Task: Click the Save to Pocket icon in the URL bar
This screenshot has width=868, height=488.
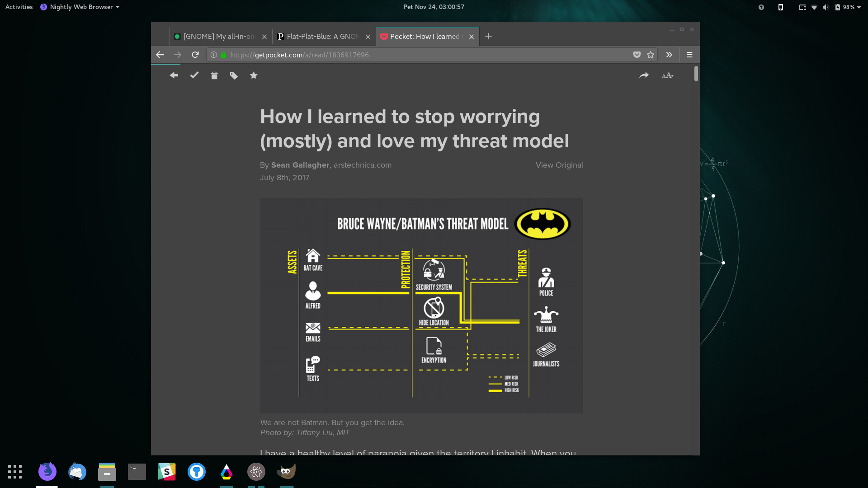Action: click(x=637, y=55)
